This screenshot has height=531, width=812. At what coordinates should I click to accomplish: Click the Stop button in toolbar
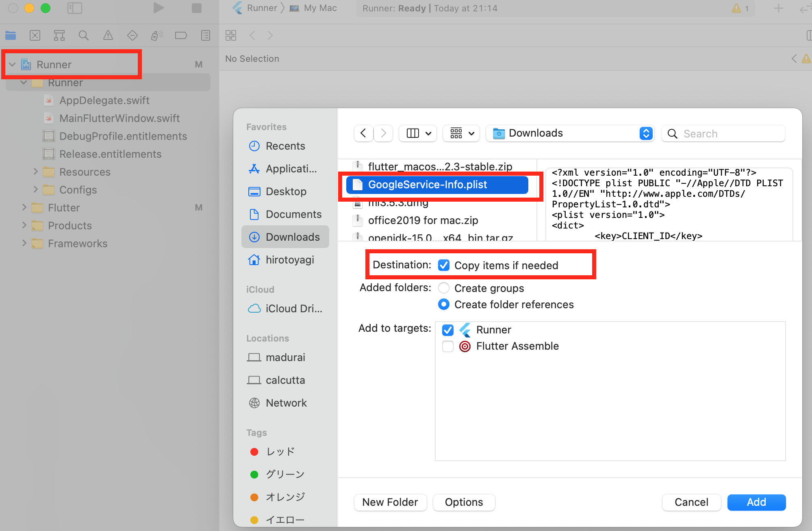[197, 8]
